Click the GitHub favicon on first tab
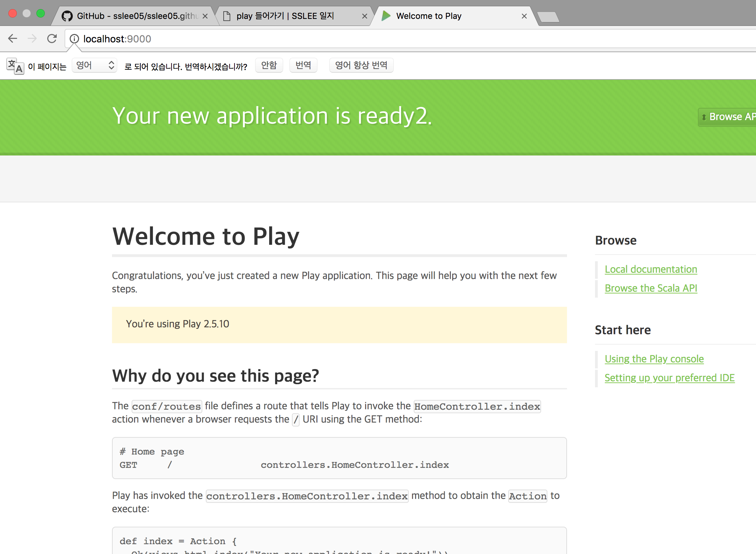The height and width of the screenshot is (554, 756). pos(67,16)
